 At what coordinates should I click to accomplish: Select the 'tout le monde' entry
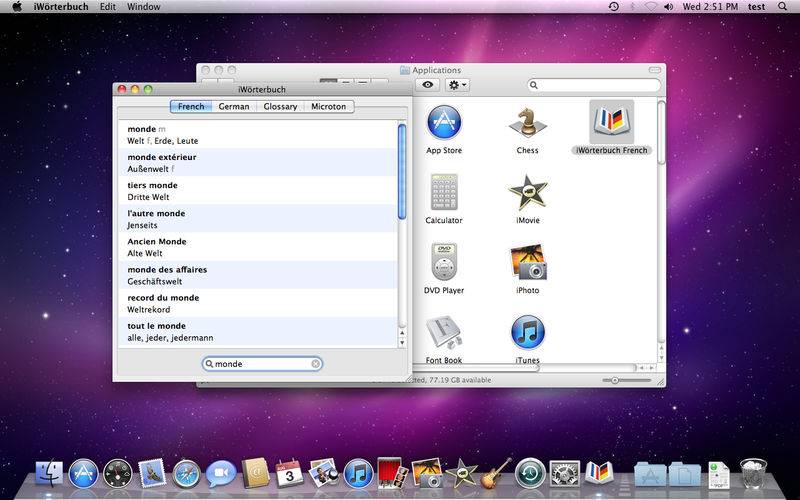257,331
